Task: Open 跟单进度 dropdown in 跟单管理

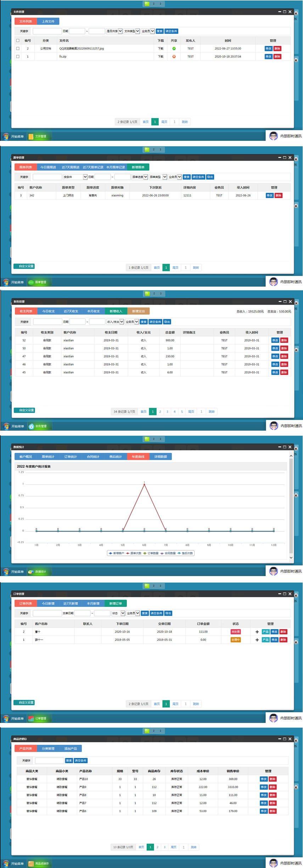Action: click(140, 177)
